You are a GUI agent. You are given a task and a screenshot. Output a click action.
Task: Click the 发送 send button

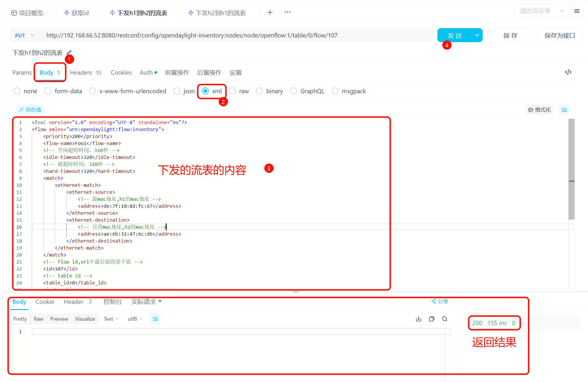[455, 35]
